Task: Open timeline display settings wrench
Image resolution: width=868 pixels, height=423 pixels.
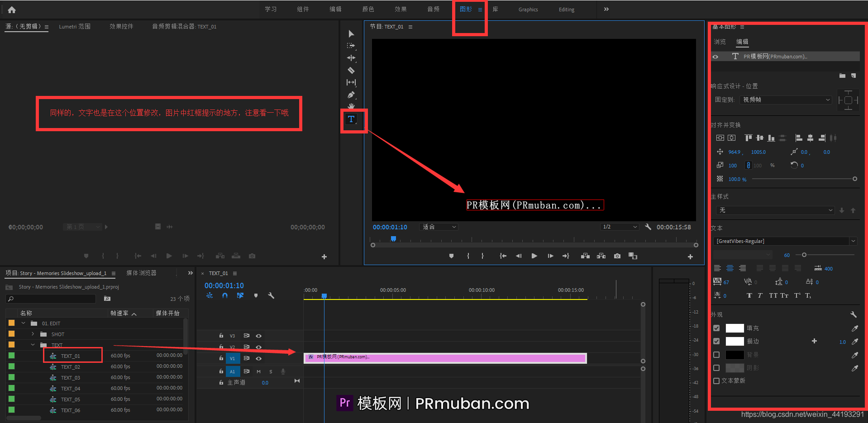Action: [x=271, y=295]
